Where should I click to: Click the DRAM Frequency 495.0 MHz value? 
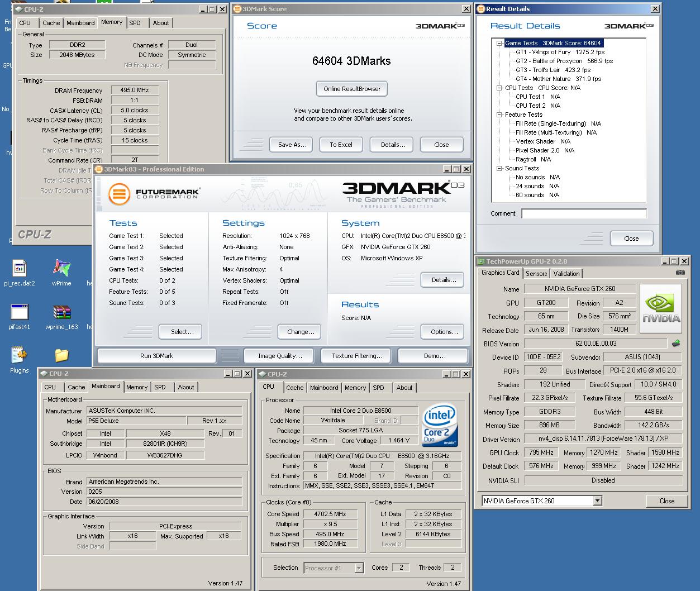pyautogui.click(x=135, y=90)
